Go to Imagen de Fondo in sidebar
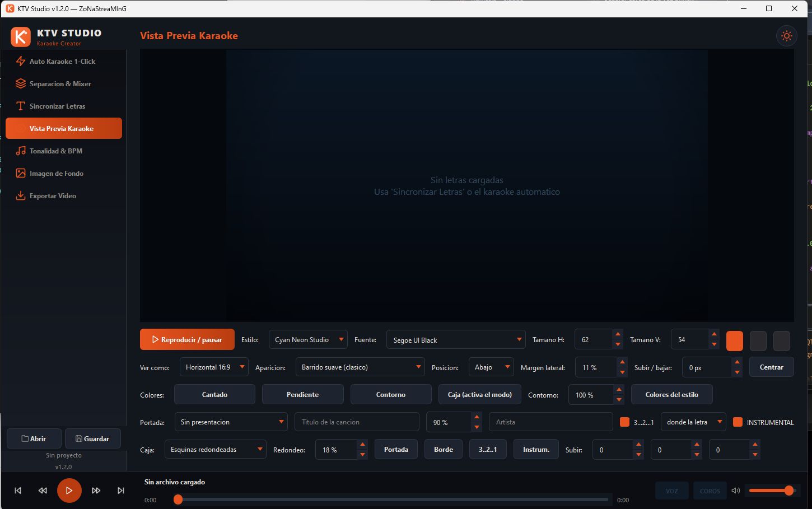The height and width of the screenshot is (509, 812). point(64,173)
